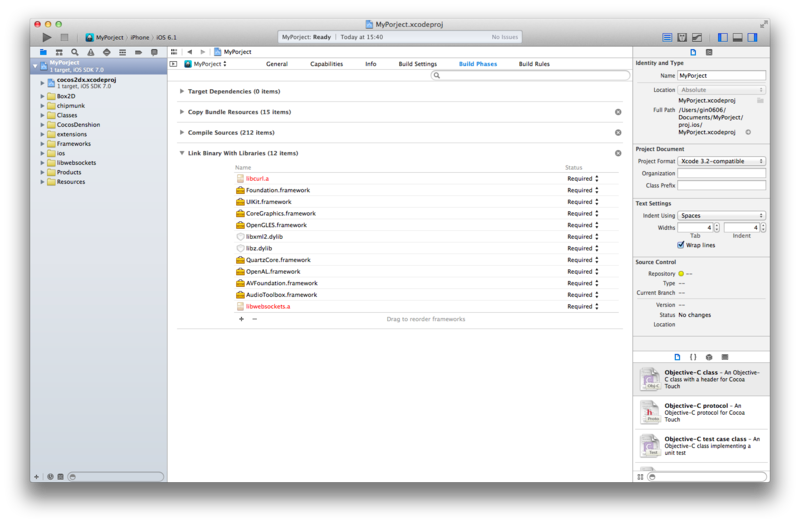Go back in editor history

click(190, 52)
